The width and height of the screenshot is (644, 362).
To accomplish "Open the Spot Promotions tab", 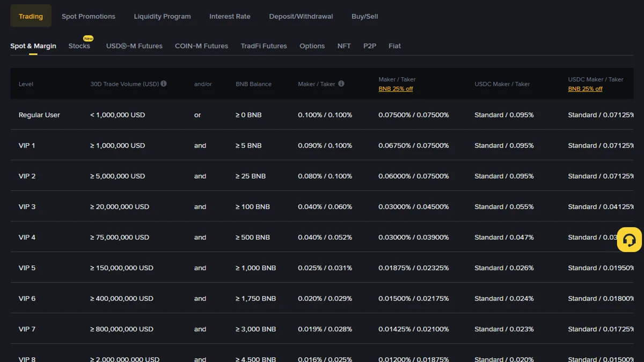I will (89, 16).
